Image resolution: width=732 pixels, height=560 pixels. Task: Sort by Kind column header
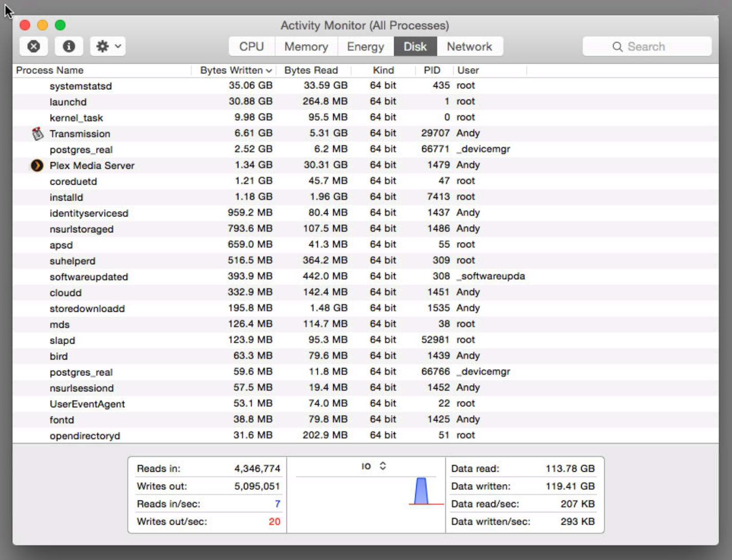point(383,70)
